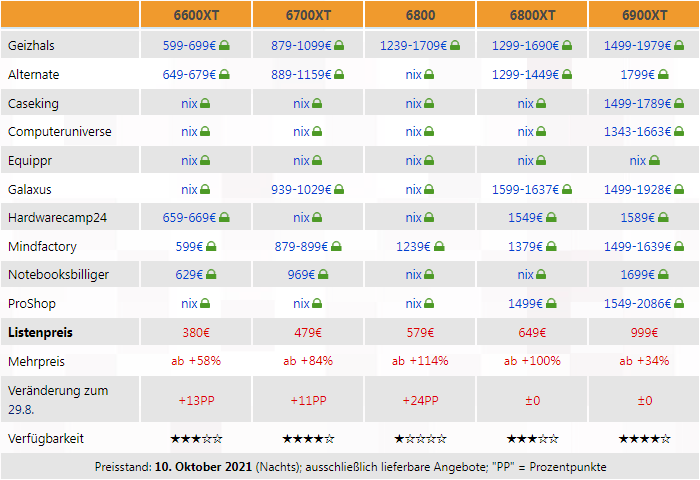Click the 6600XT column header

coord(196,15)
